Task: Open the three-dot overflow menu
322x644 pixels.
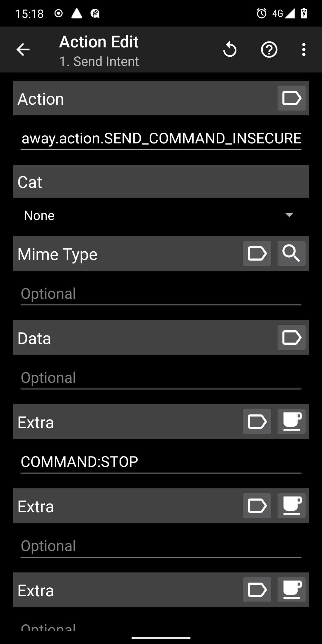Action: 304,49
